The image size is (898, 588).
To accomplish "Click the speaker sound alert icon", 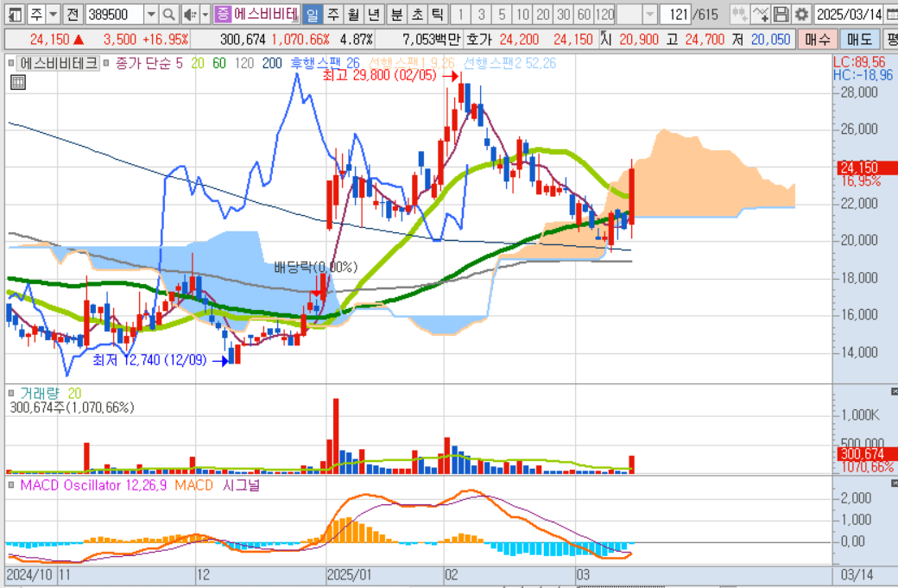I will click(x=190, y=15).
